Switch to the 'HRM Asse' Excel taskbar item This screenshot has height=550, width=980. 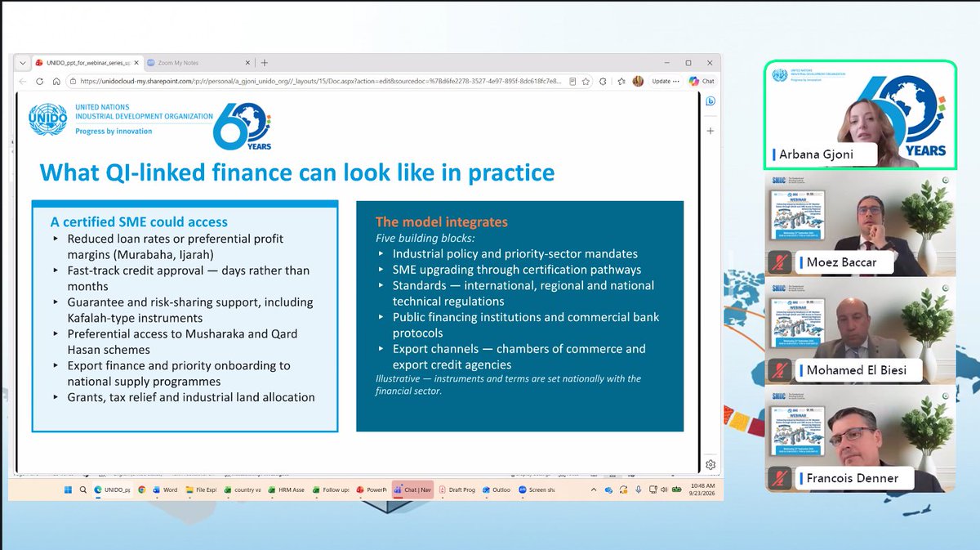point(288,490)
